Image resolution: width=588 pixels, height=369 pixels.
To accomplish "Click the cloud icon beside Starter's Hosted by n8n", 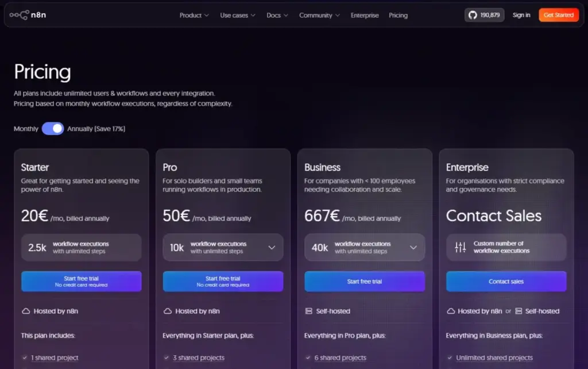I will 26,311.
